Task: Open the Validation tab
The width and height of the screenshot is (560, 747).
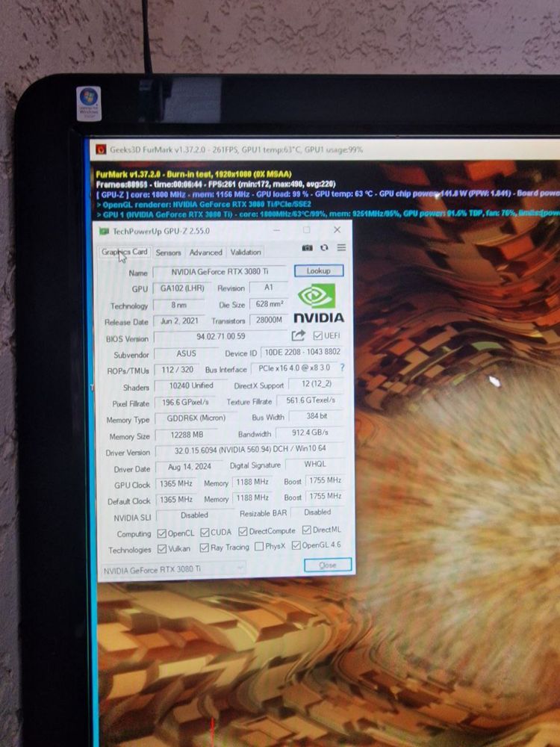Action: (246, 252)
